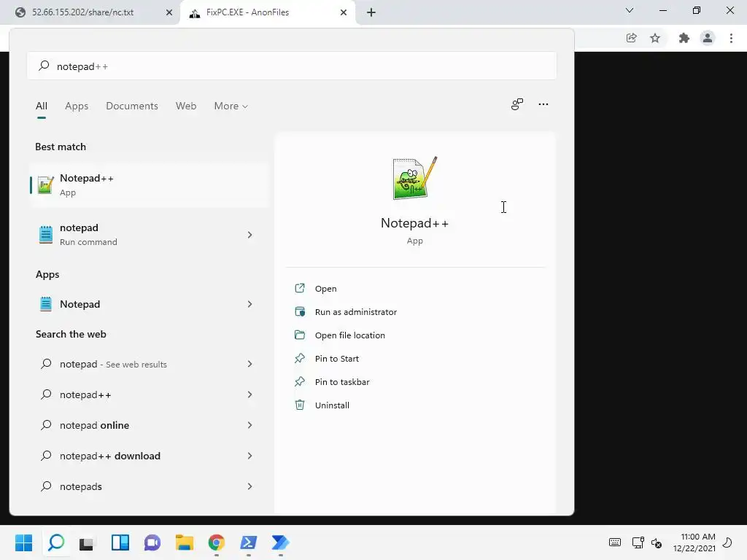Click Open for Notepad++
747x560 pixels.
click(326, 289)
